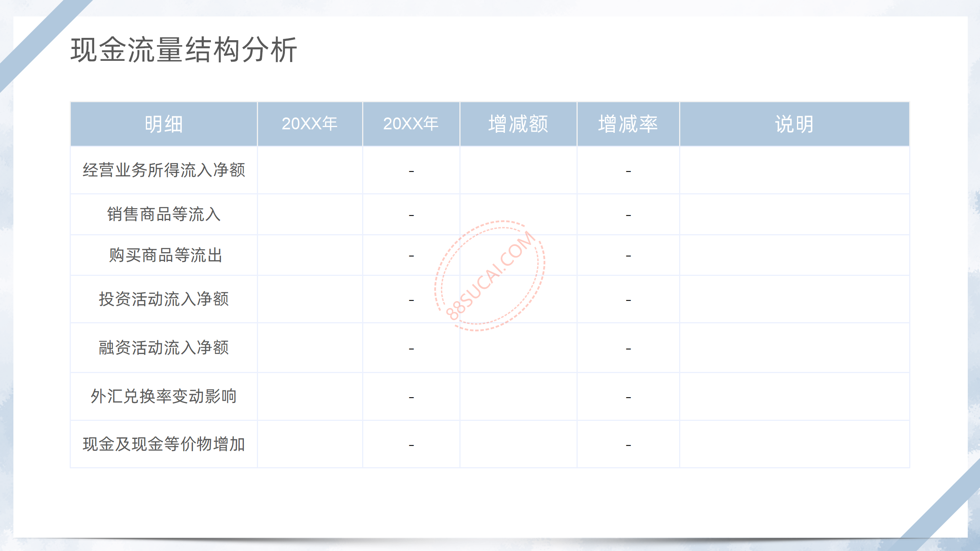The height and width of the screenshot is (551, 980).
Task: Select the 经营业务所得流入净额 row label
Action: click(x=164, y=170)
